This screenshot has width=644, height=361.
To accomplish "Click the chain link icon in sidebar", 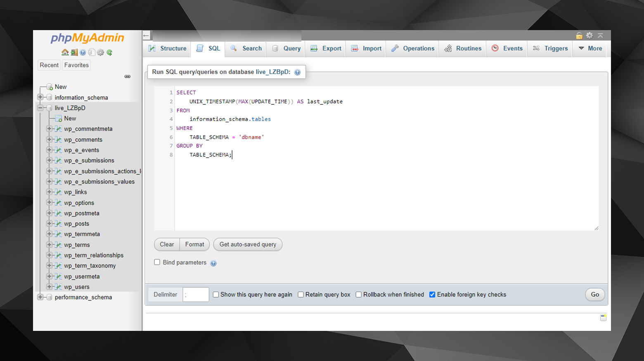I will pos(128,76).
